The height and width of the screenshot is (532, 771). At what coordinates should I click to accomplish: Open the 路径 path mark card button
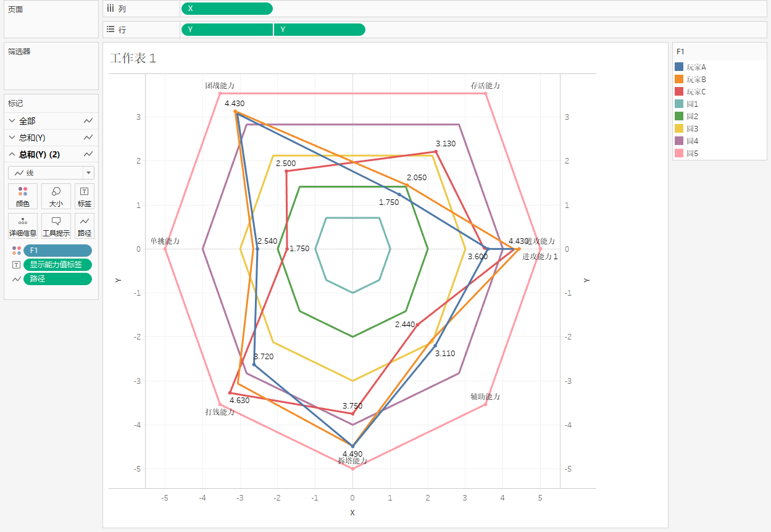[85, 226]
